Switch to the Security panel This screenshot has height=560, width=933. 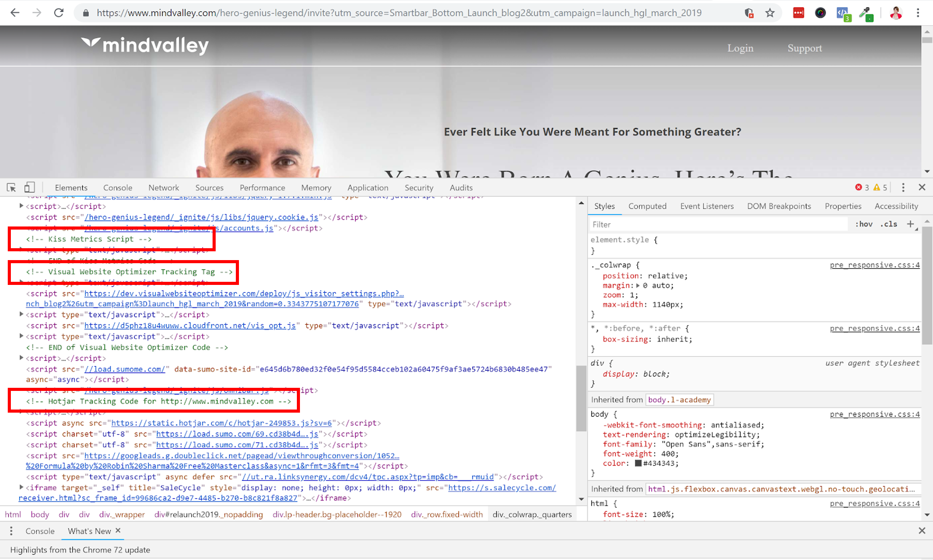pyautogui.click(x=419, y=188)
